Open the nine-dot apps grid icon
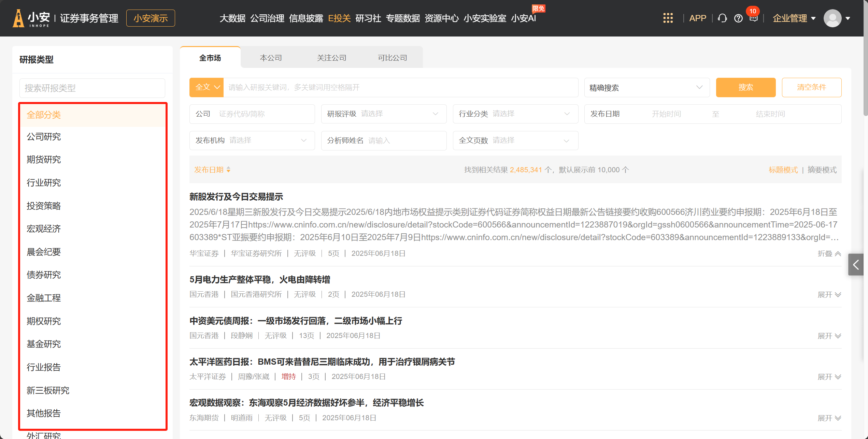 (668, 18)
